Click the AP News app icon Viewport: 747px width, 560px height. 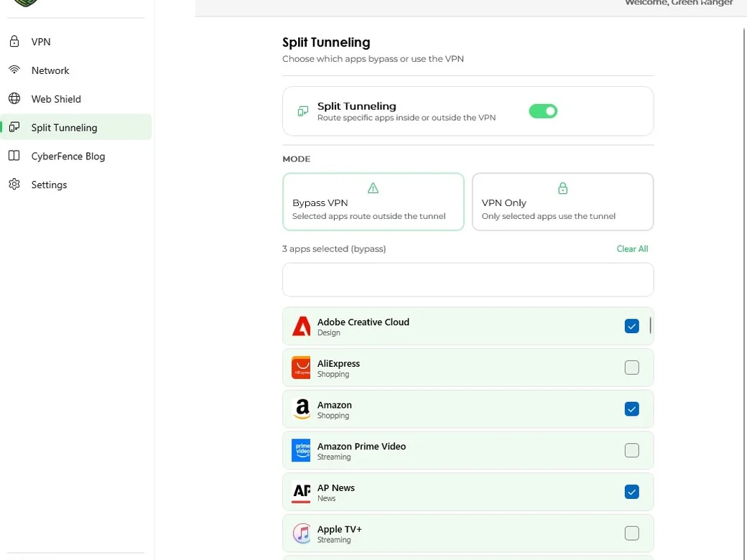click(301, 492)
